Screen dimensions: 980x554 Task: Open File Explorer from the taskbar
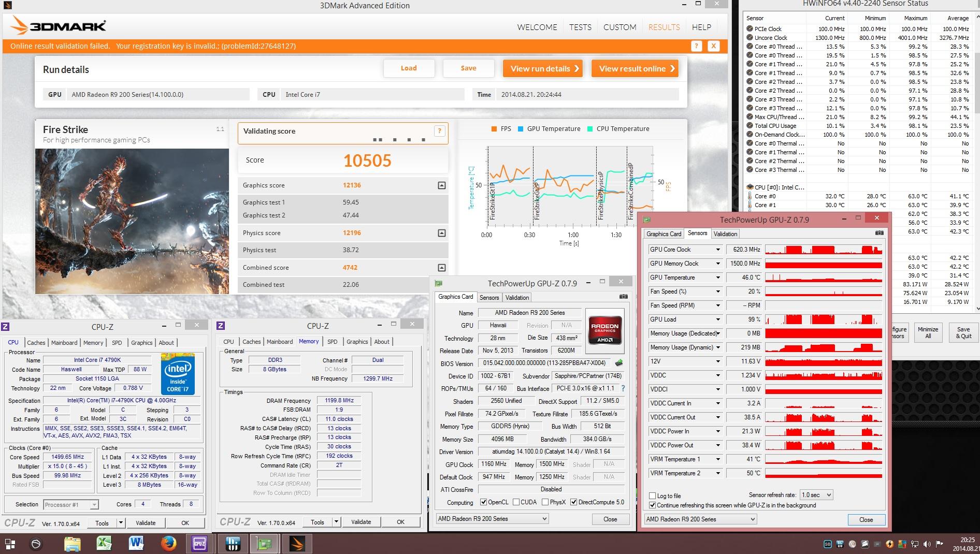tap(73, 544)
